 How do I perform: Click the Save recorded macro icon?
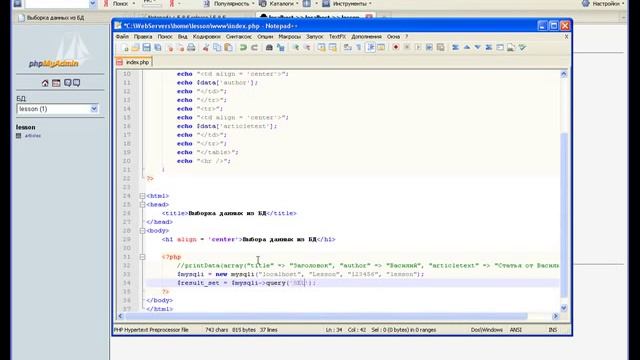pyautogui.click(x=440, y=48)
